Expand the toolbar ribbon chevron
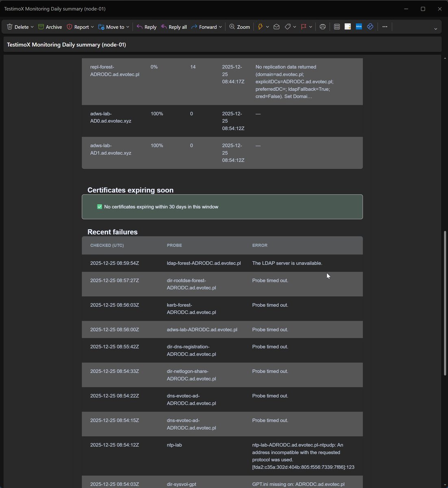Viewport: 448px width, 488px height. pyautogui.click(x=435, y=28)
